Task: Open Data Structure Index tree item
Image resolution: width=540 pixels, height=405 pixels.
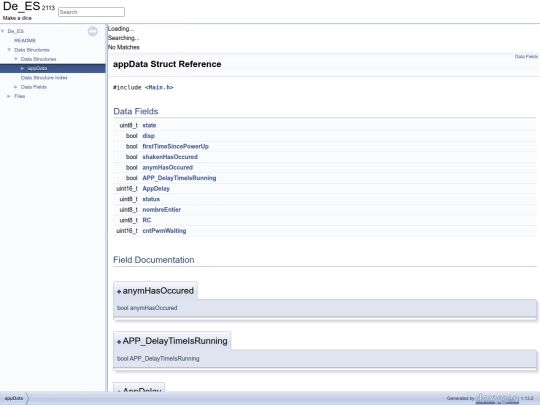Action: tap(44, 77)
